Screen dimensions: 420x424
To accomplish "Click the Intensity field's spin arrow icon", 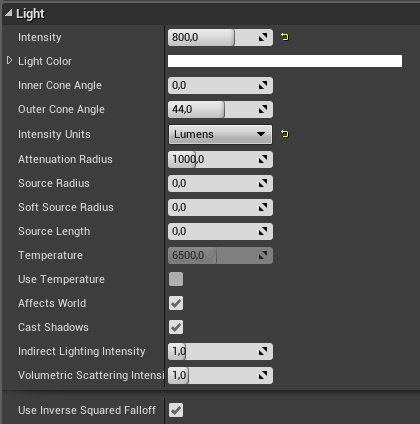I will coord(263,37).
